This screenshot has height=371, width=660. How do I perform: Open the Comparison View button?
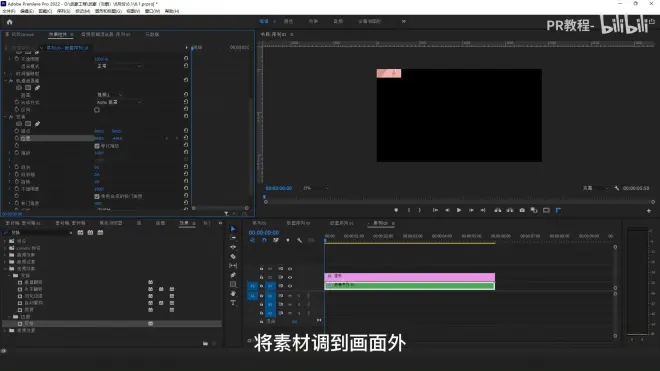tap(534, 210)
